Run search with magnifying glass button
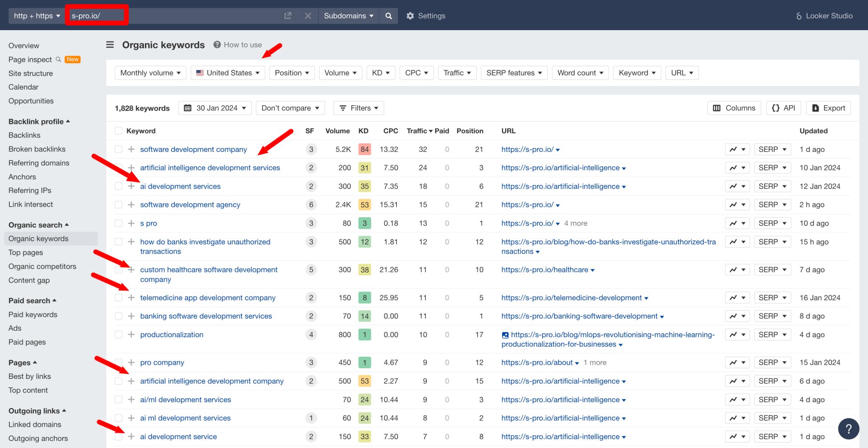The width and height of the screenshot is (868, 448). [x=389, y=16]
